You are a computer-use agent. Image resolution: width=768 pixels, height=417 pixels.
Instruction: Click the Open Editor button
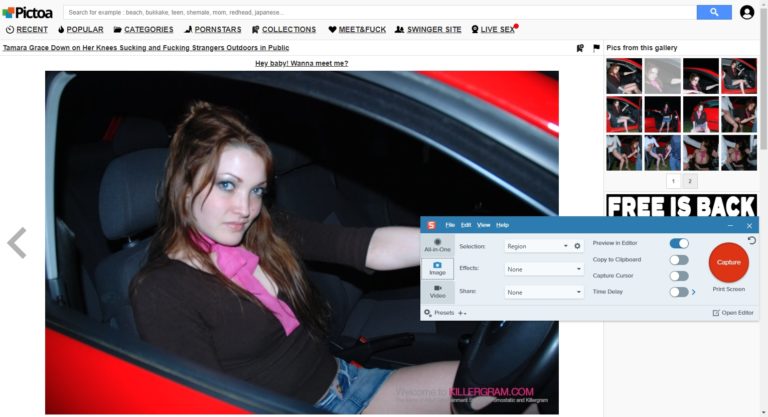click(x=734, y=313)
